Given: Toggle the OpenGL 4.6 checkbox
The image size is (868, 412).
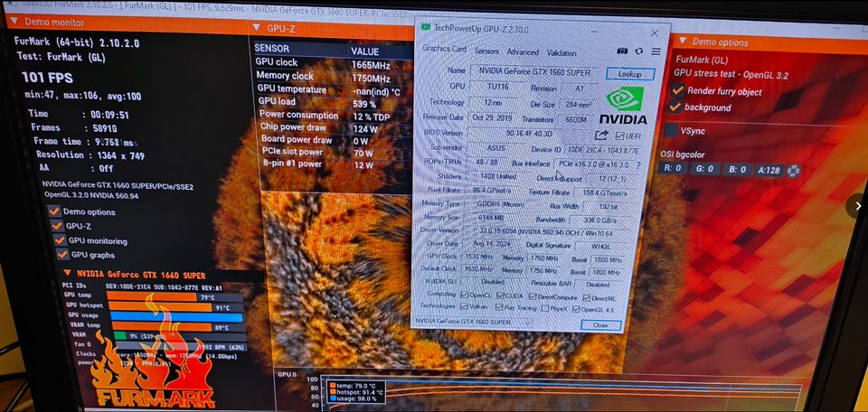Looking at the screenshot, I should point(577,309).
